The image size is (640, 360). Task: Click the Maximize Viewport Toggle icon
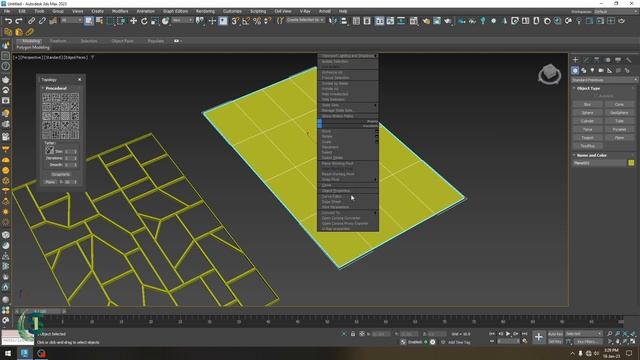click(633, 341)
